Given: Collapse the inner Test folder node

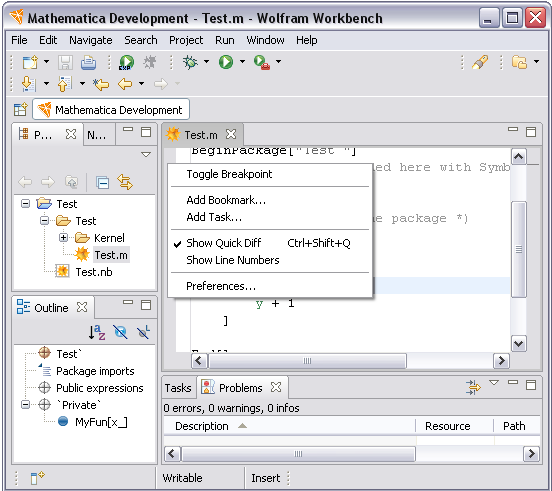Looking at the screenshot, I should tap(44, 220).
